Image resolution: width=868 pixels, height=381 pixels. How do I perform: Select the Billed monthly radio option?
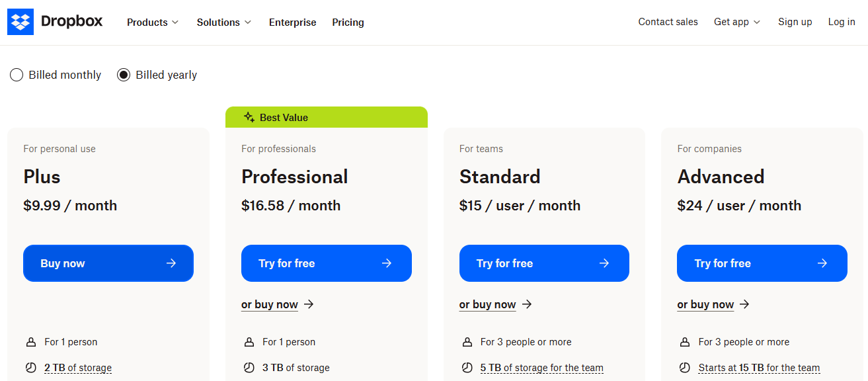(17, 75)
